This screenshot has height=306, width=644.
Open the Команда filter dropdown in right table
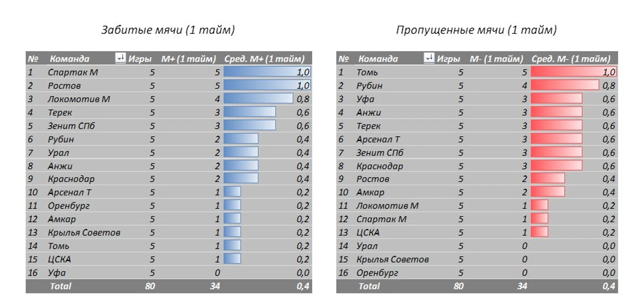429,58
